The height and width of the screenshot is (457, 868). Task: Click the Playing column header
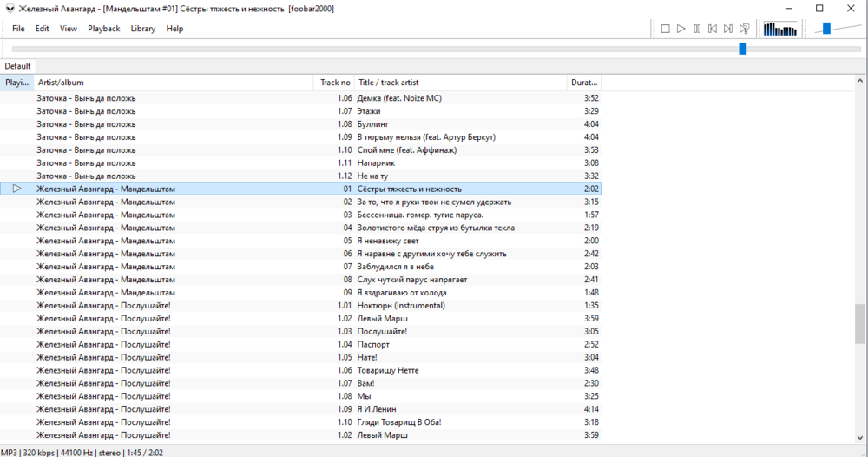pyautogui.click(x=16, y=83)
